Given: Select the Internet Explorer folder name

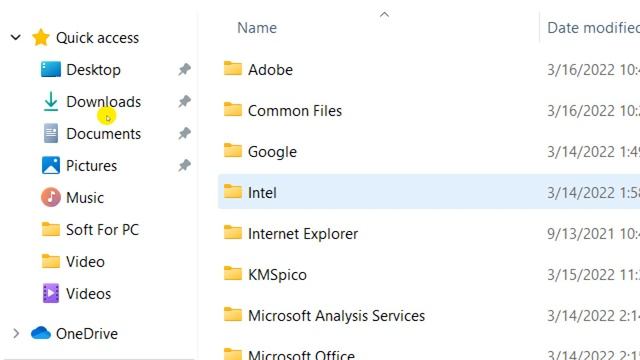Looking at the screenshot, I should (x=303, y=234).
